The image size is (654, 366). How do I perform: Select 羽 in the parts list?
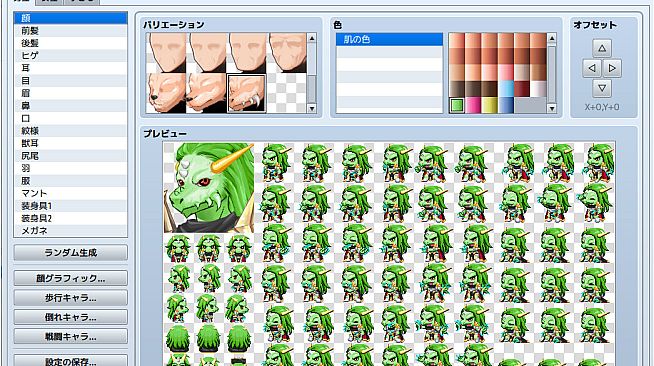point(70,168)
